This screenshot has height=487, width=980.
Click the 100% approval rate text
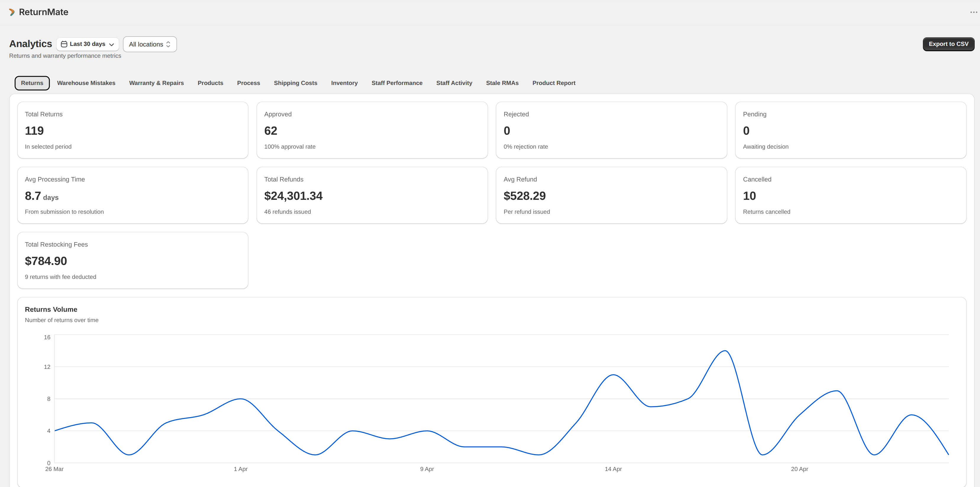click(x=290, y=147)
